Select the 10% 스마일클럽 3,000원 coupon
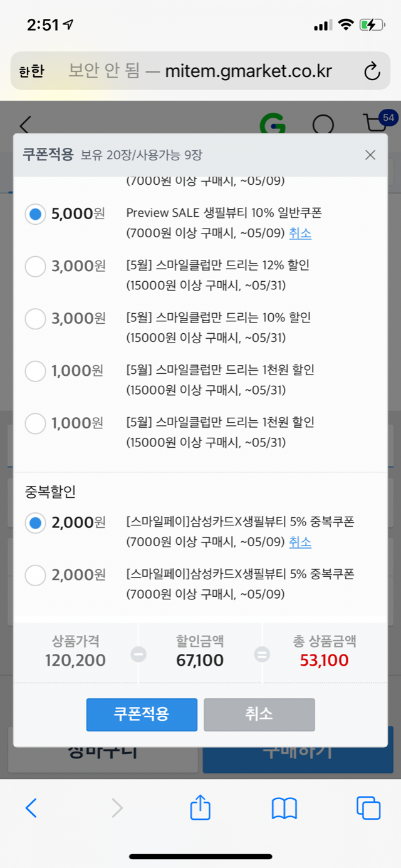The height and width of the screenshot is (868, 401). coord(35,319)
